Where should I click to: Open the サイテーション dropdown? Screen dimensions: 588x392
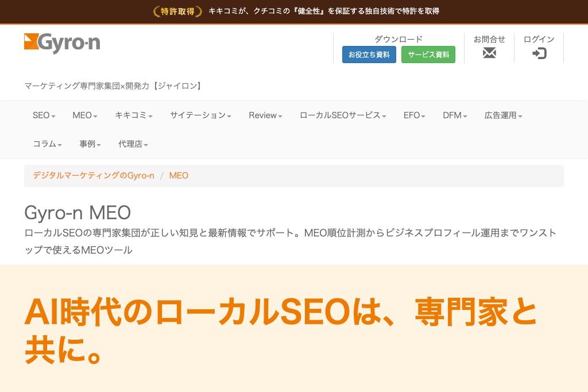tap(200, 115)
